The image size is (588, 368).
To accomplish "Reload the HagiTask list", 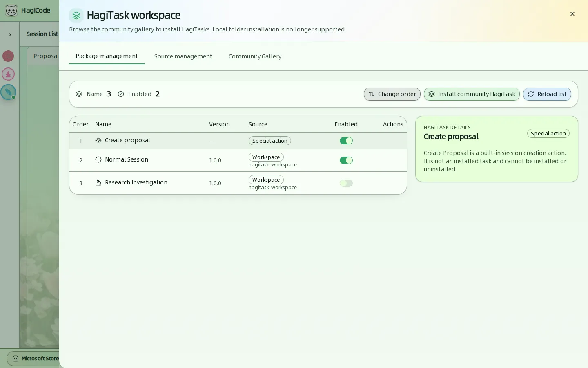I will (547, 94).
